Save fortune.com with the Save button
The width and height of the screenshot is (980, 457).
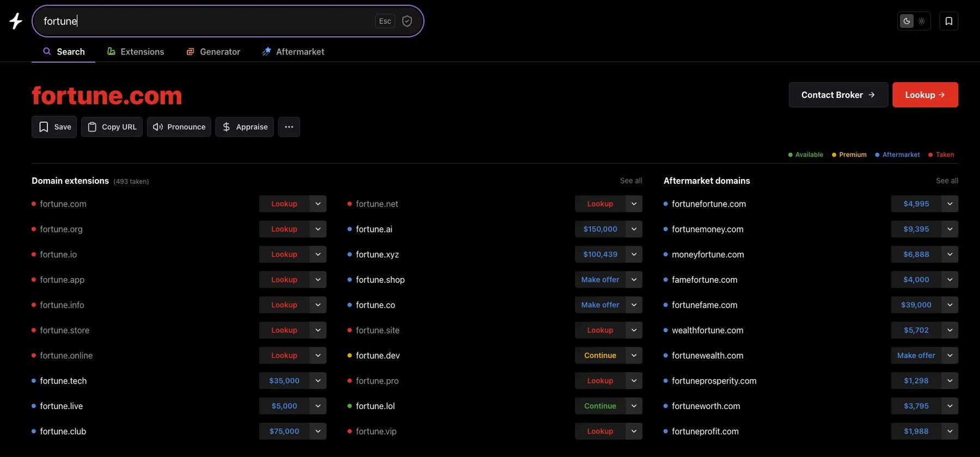point(54,127)
